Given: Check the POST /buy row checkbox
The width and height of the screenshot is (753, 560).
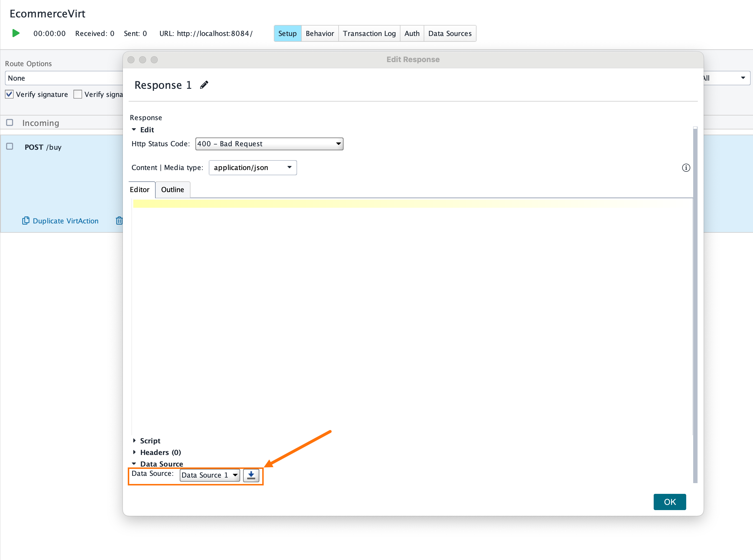Looking at the screenshot, I should (x=10, y=147).
